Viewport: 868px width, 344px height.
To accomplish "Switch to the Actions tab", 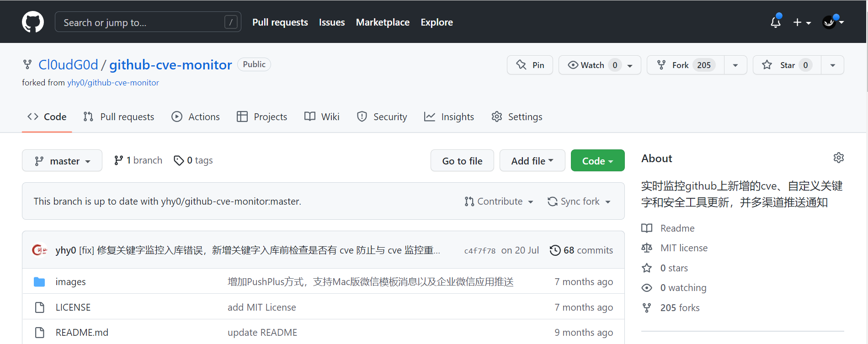I will [196, 117].
